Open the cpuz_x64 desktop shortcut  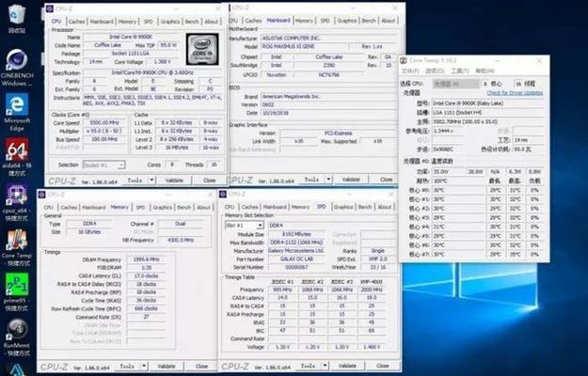click(x=17, y=202)
